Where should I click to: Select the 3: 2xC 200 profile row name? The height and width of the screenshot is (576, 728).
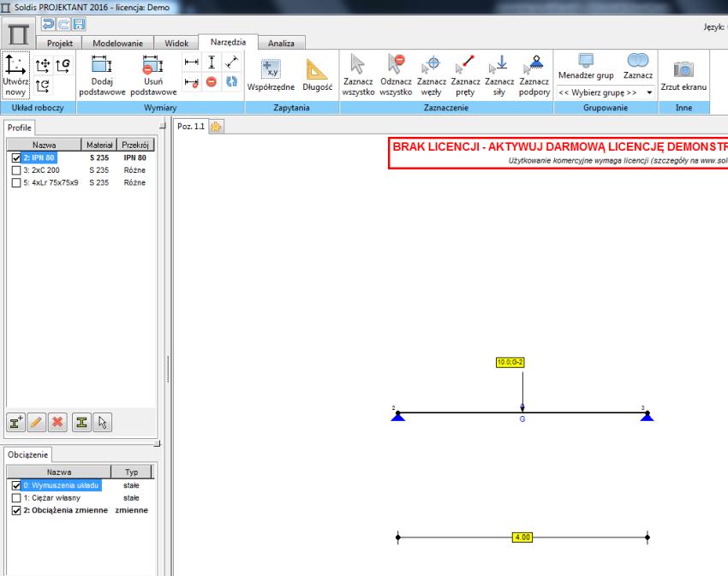click(x=41, y=170)
